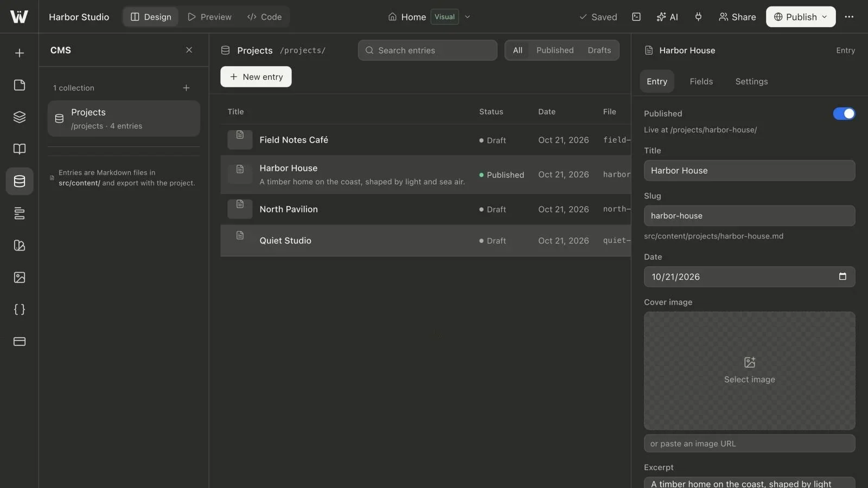Edit the Excerpt text area
Screen dimensions: 868x488
pos(749,483)
